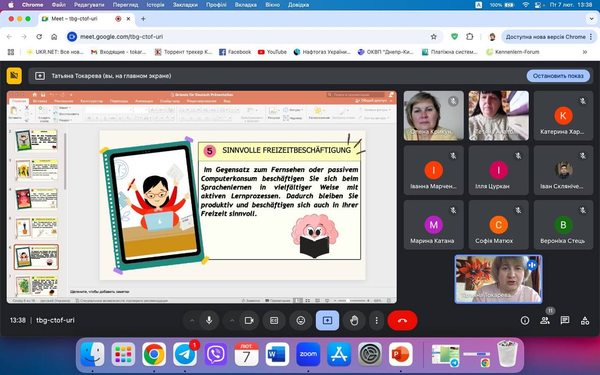Viewport: 600px width, 375px height.
Task: Open PowerPoint from the Dock
Action: pyautogui.click(x=401, y=354)
